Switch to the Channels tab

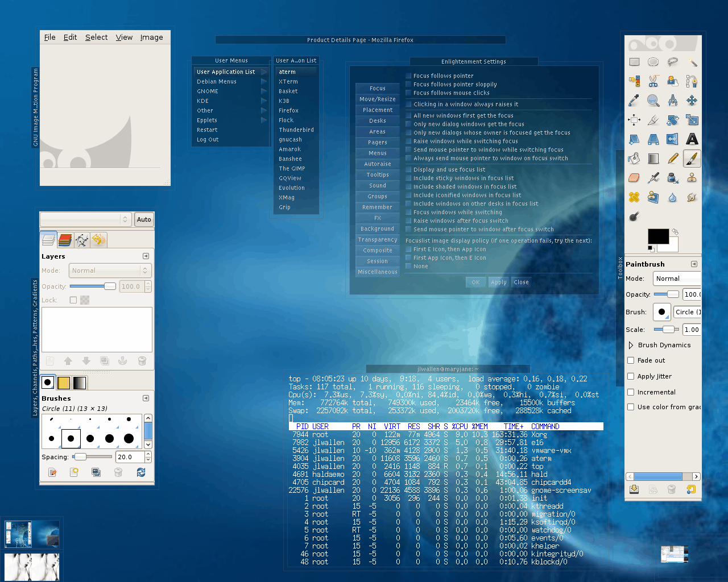pyautogui.click(x=65, y=240)
